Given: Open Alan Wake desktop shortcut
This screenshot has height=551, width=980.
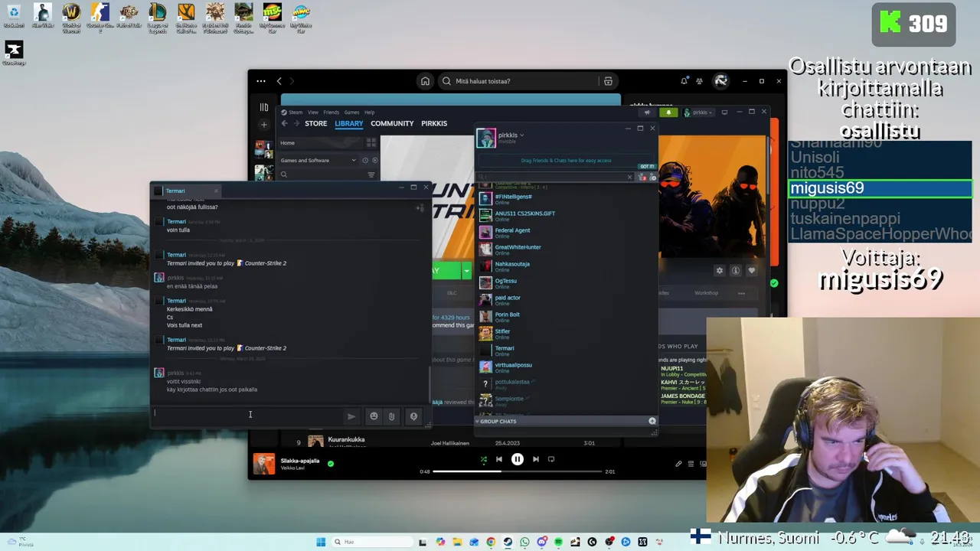Looking at the screenshot, I should (43, 15).
